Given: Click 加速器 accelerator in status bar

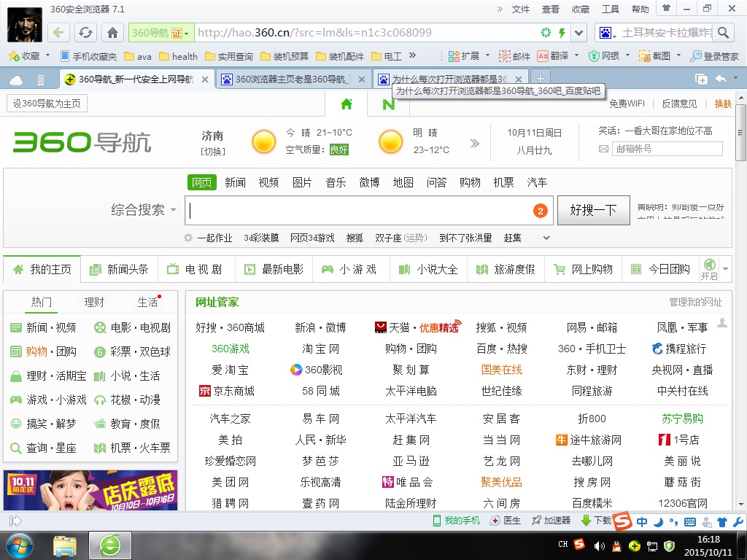Looking at the screenshot, I should point(551,521).
